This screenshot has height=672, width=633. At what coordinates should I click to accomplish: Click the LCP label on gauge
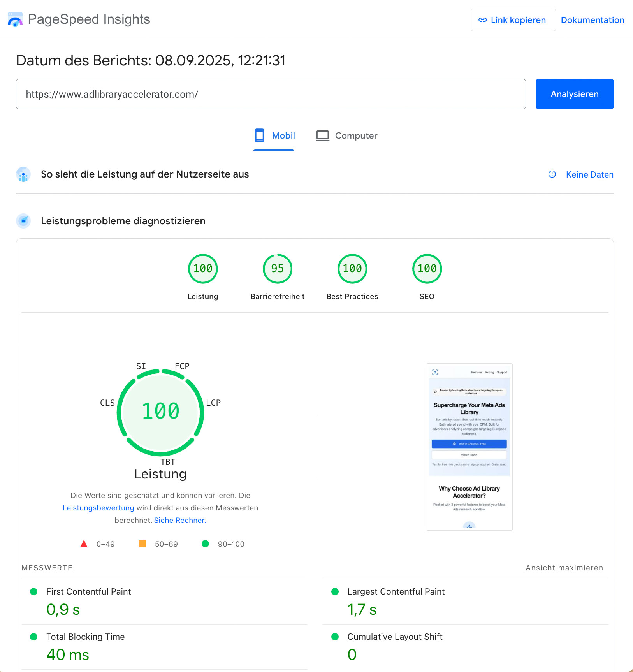click(213, 403)
